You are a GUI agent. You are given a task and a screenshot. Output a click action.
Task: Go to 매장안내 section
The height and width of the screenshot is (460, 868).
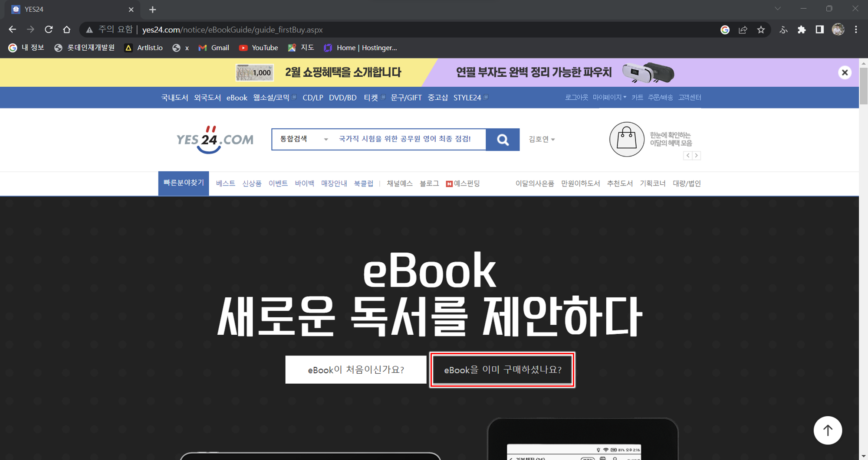(x=334, y=183)
